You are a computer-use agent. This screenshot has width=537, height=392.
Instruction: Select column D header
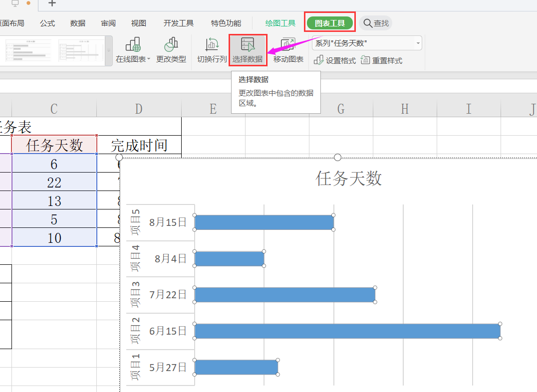pyautogui.click(x=139, y=109)
